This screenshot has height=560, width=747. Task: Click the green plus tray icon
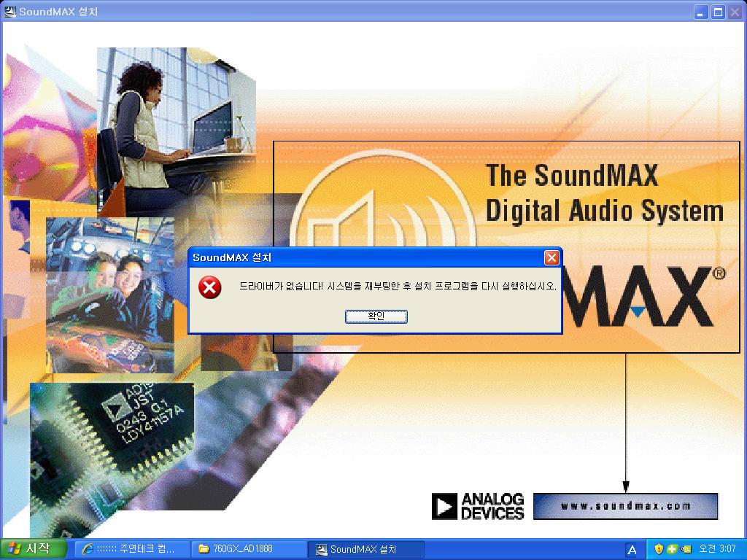tap(672, 549)
